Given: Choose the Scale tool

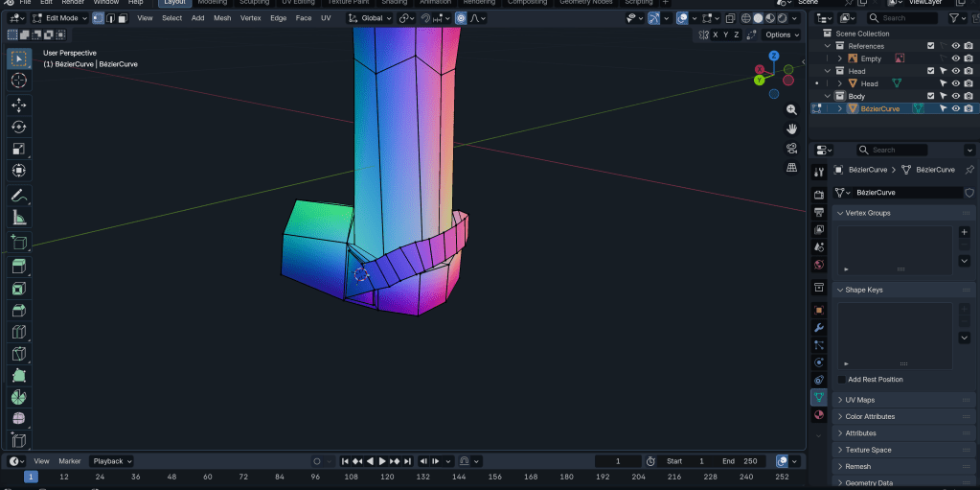Looking at the screenshot, I should click(18, 149).
